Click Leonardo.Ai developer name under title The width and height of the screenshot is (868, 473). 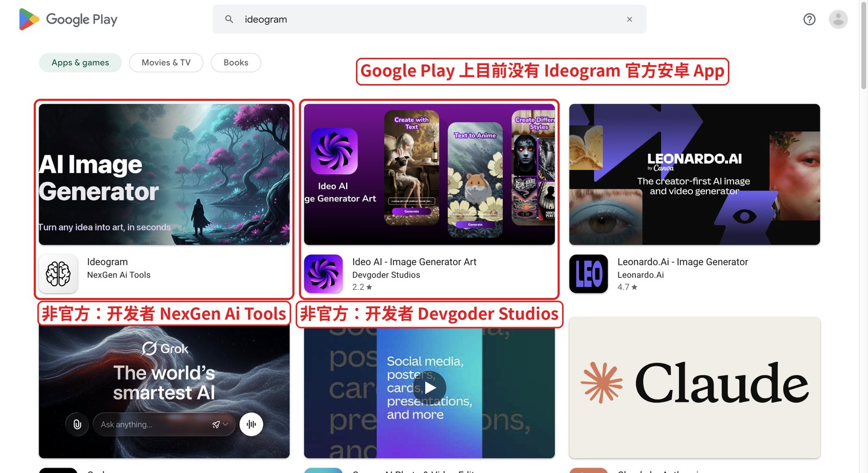tap(641, 275)
